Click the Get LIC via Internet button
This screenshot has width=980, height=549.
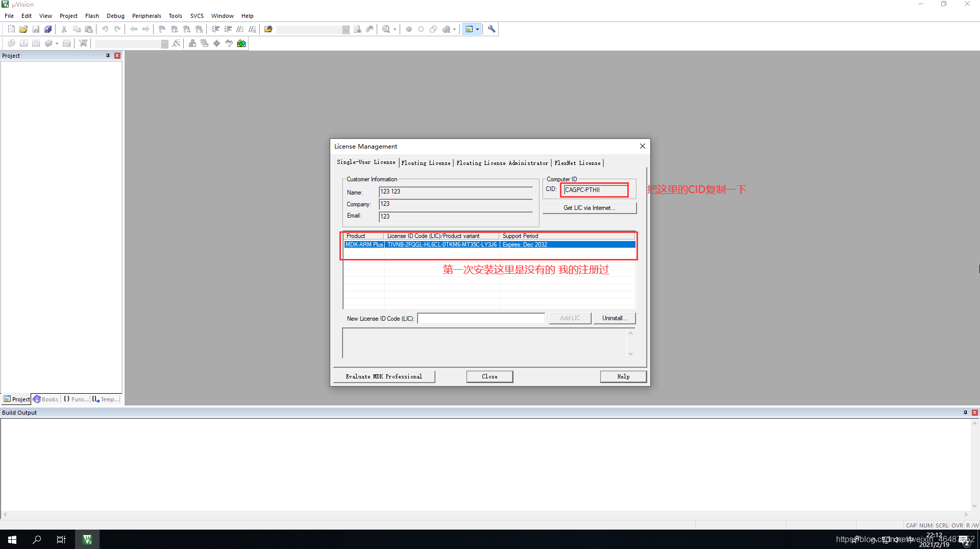pyautogui.click(x=590, y=208)
